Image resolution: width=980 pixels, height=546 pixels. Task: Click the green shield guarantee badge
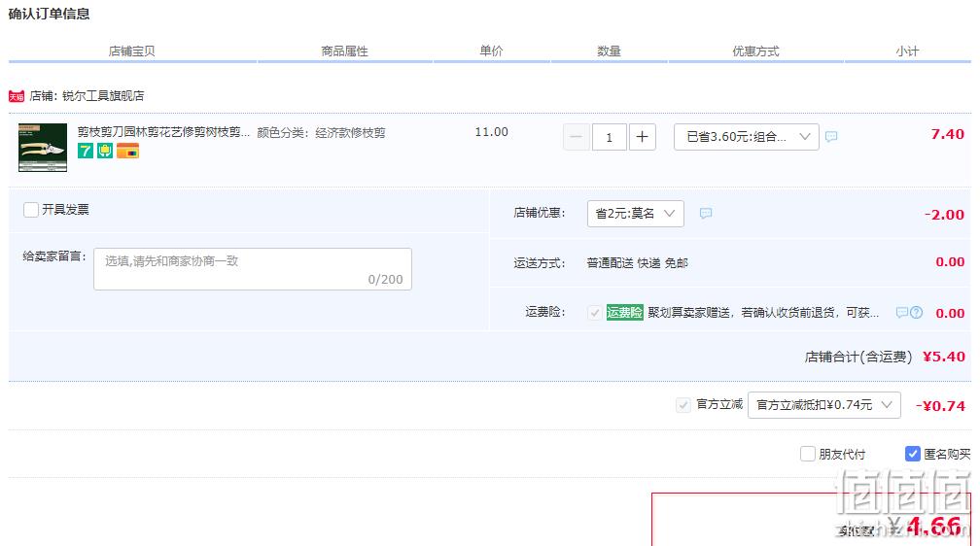[105, 151]
